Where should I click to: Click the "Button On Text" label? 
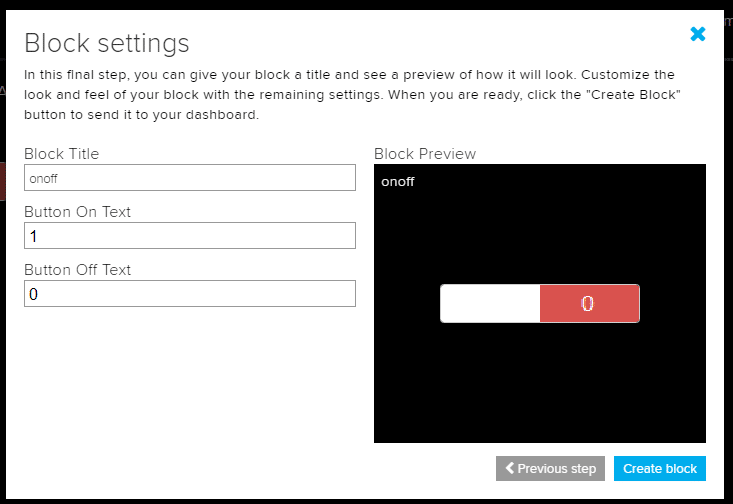pos(77,212)
